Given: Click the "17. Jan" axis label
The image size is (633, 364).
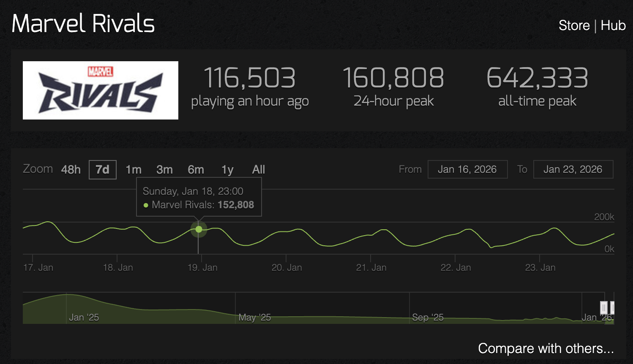Looking at the screenshot, I should [38, 267].
